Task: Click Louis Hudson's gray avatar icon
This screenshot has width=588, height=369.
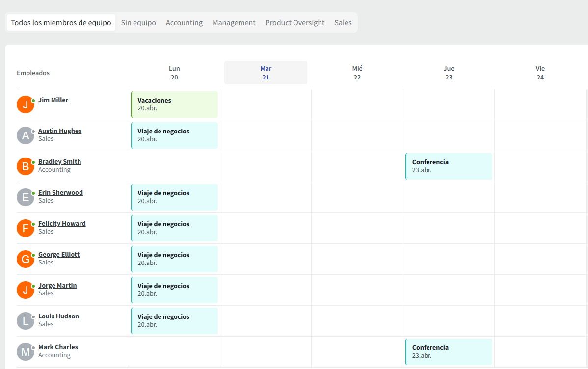Action: click(x=25, y=321)
